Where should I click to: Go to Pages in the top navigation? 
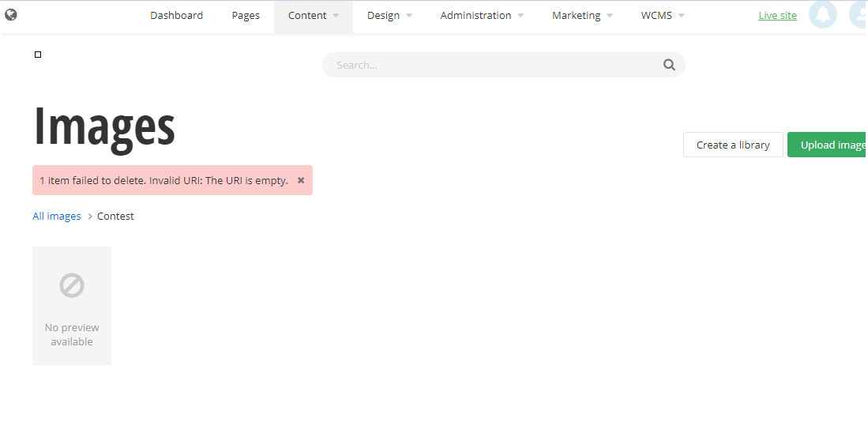point(246,16)
